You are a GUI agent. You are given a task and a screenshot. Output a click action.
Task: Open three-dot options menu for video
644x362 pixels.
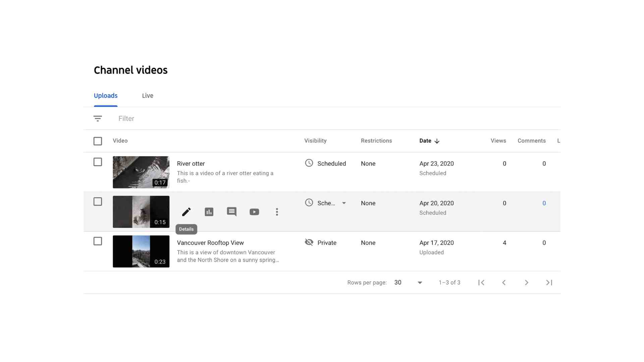[277, 212]
